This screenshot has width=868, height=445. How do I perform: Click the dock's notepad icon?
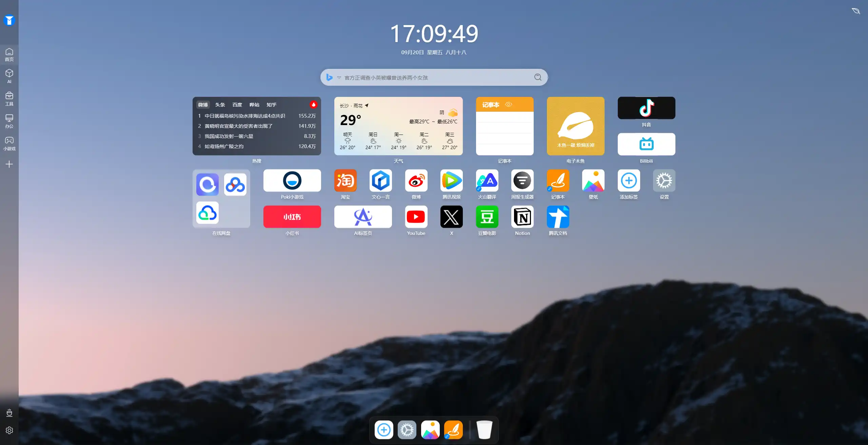(x=453, y=430)
